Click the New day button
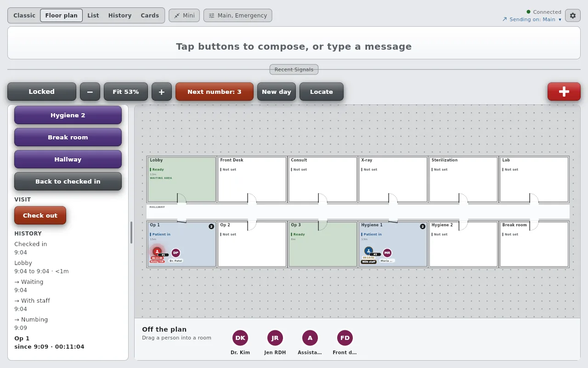 pyautogui.click(x=277, y=92)
